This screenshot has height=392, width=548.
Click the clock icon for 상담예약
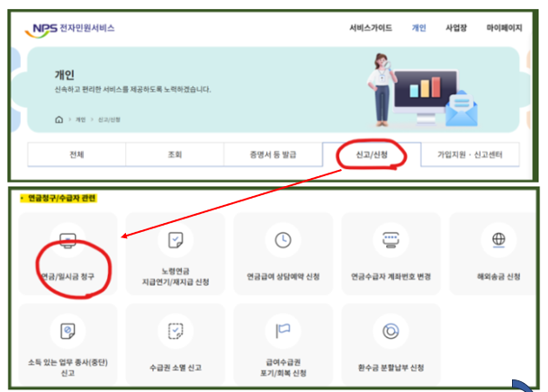(x=283, y=240)
